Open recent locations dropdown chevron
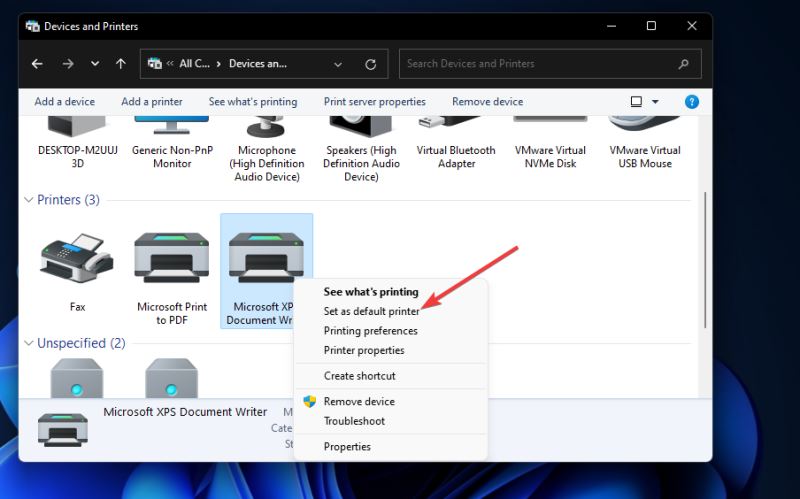 tap(95, 64)
